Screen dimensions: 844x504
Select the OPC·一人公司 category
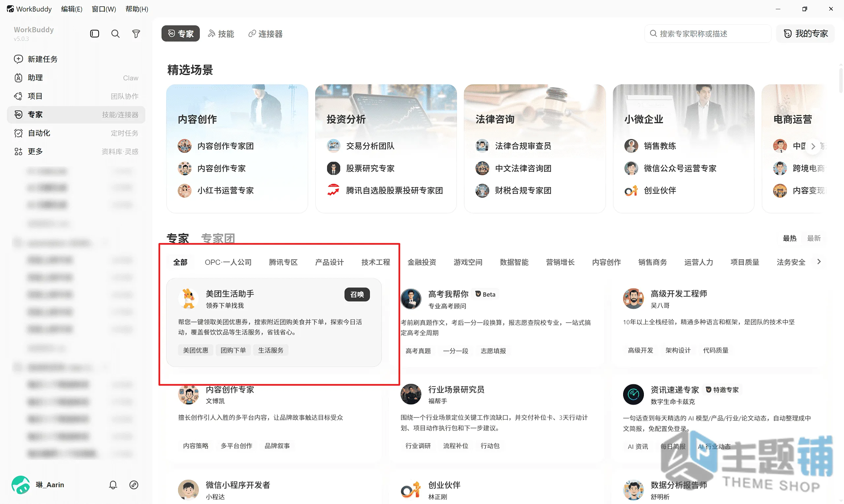(228, 262)
